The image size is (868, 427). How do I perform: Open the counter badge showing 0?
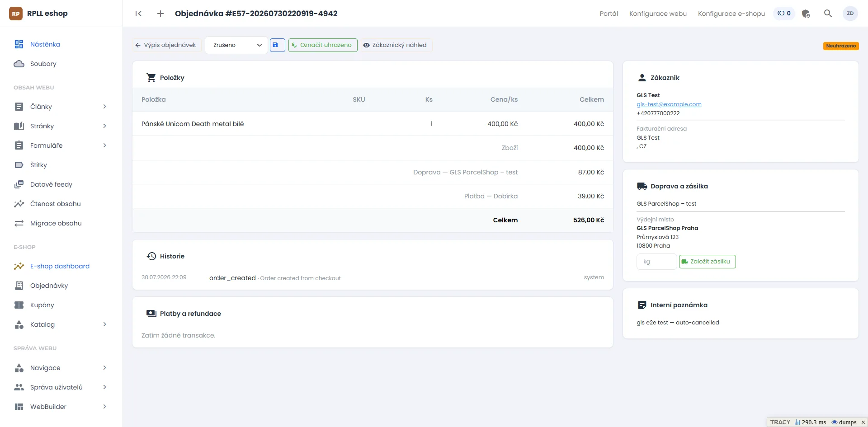(x=784, y=14)
